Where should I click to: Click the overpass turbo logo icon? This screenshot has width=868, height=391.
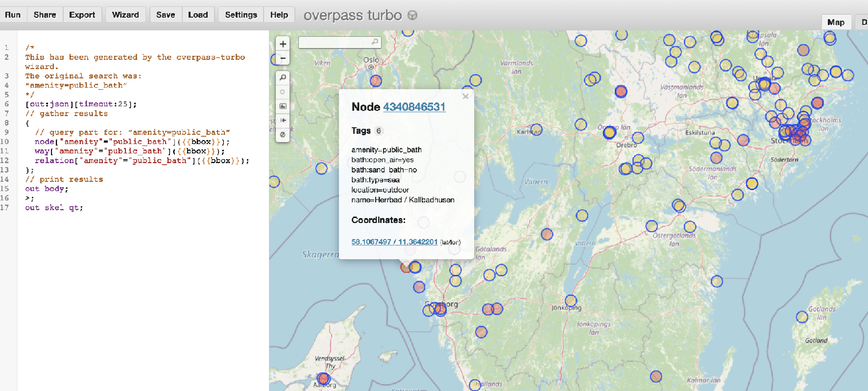[412, 15]
